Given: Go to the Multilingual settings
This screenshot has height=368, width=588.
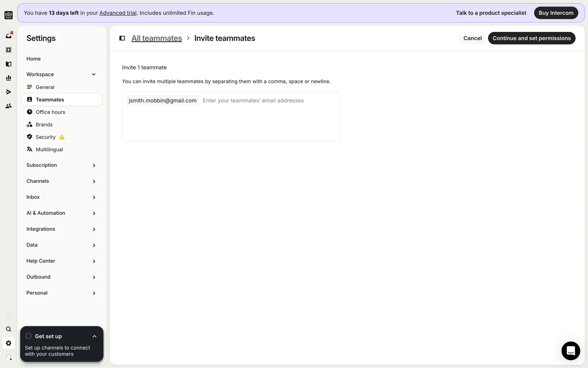Looking at the screenshot, I should (49, 149).
